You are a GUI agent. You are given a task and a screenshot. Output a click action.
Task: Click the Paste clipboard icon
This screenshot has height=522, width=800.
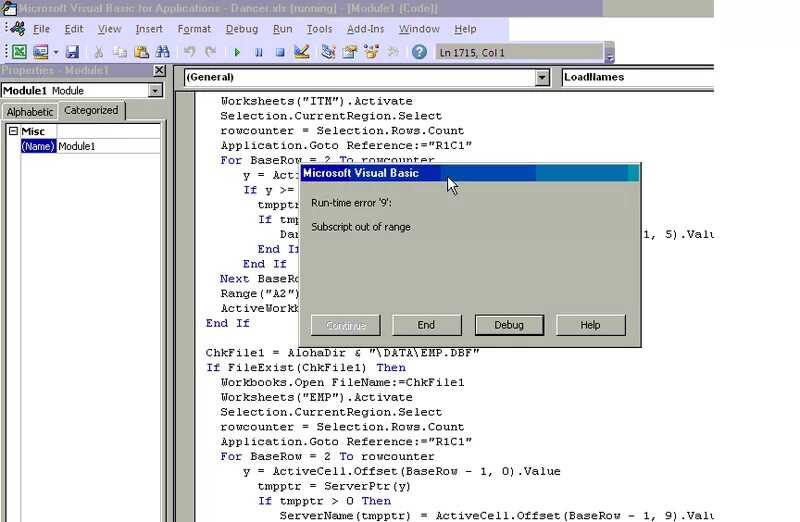pyautogui.click(x=141, y=52)
